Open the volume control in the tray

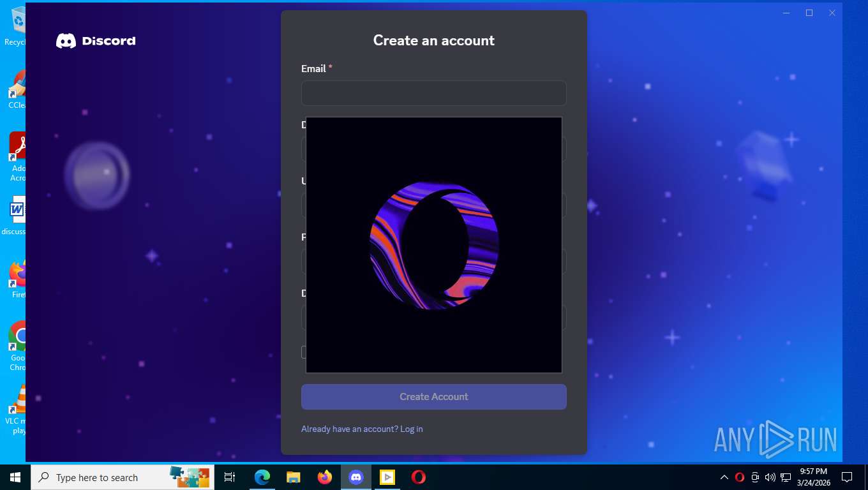(770, 477)
